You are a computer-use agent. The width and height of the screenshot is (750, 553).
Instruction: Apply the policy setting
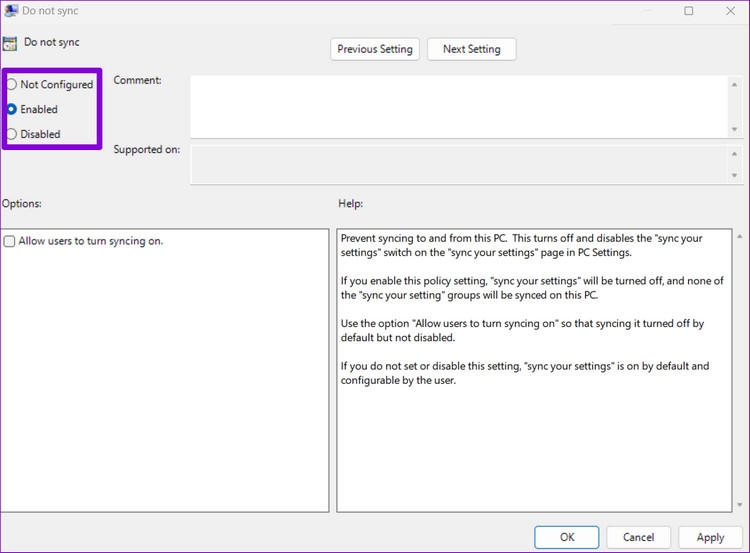(x=710, y=537)
